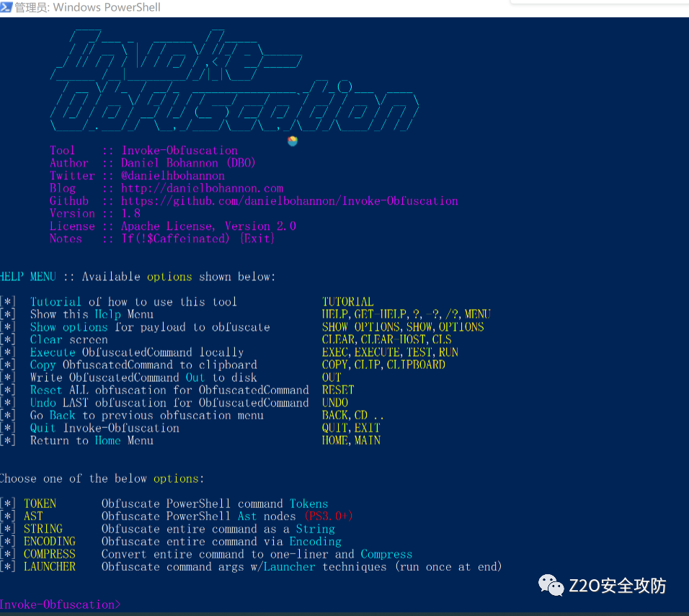Click 'Tutorial of how to use this tool'

133,303
